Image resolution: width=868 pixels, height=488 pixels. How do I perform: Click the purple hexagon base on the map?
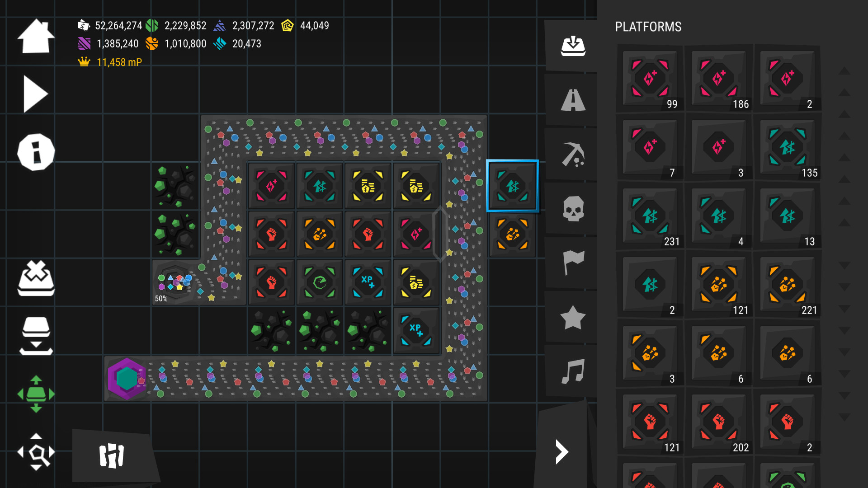coord(127,380)
